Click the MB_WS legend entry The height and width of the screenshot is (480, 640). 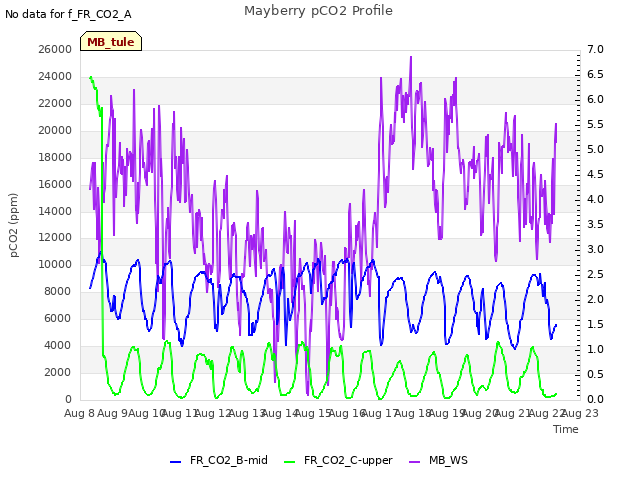pyautogui.click(x=438, y=460)
